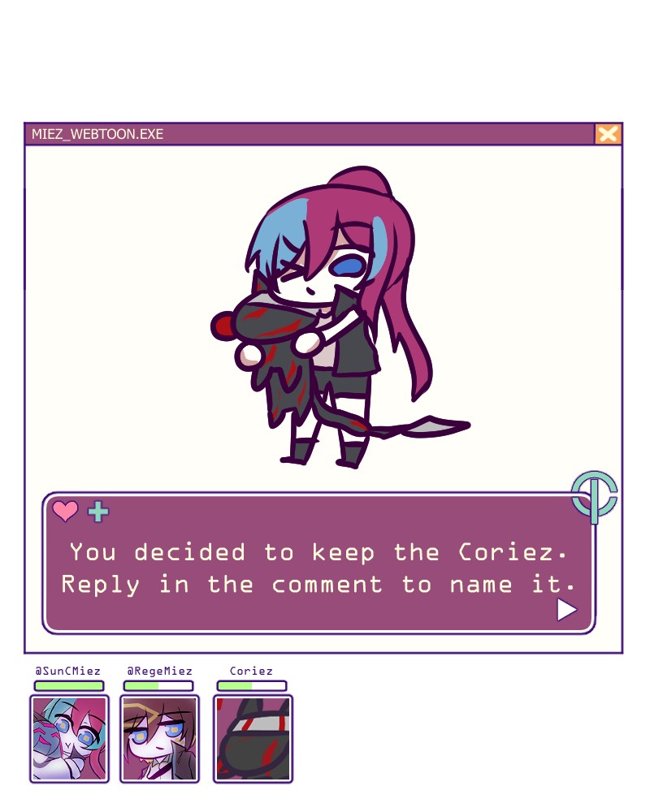This screenshot has width=650, height=812.
Task: Click the @SunCMiez health bar
Action: 69,685
